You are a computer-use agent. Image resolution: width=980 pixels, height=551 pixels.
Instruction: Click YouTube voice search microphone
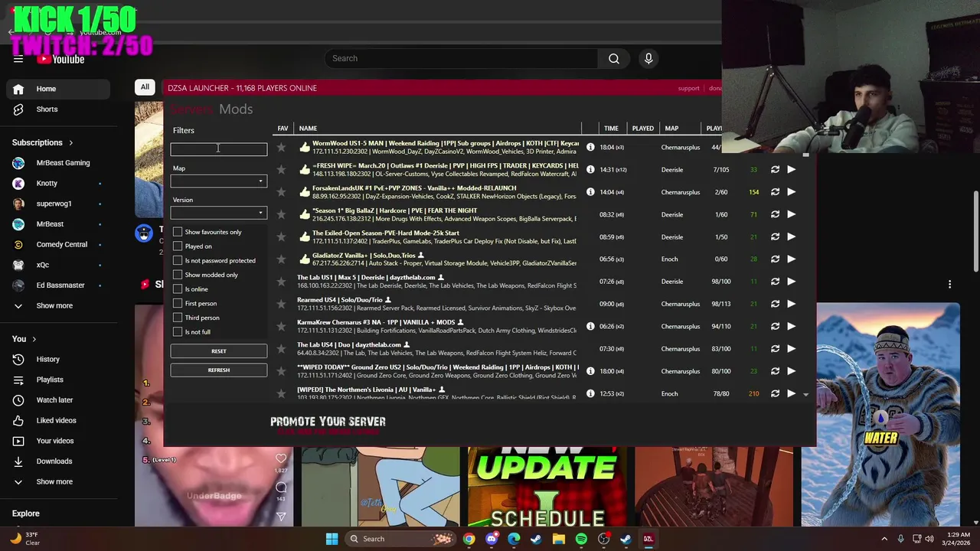point(648,58)
